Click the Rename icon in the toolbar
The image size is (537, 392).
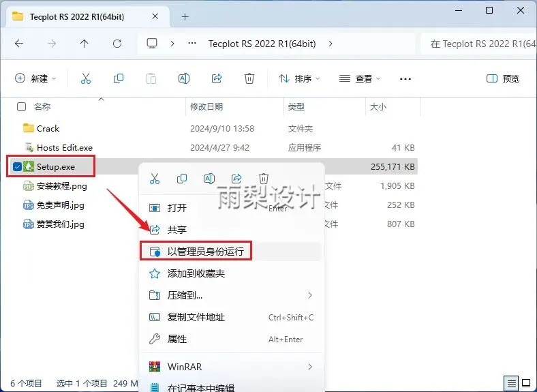click(x=184, y=79)
